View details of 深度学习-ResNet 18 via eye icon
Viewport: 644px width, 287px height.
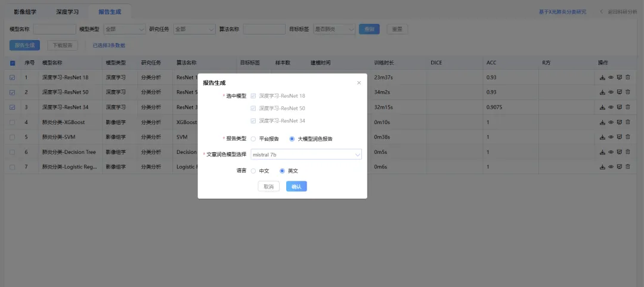611,78
